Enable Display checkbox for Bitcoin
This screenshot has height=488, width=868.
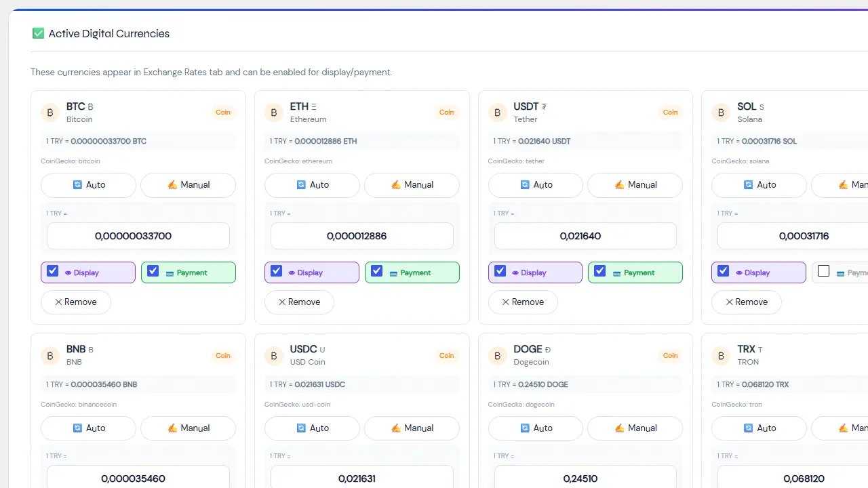[x=53, y=271]
